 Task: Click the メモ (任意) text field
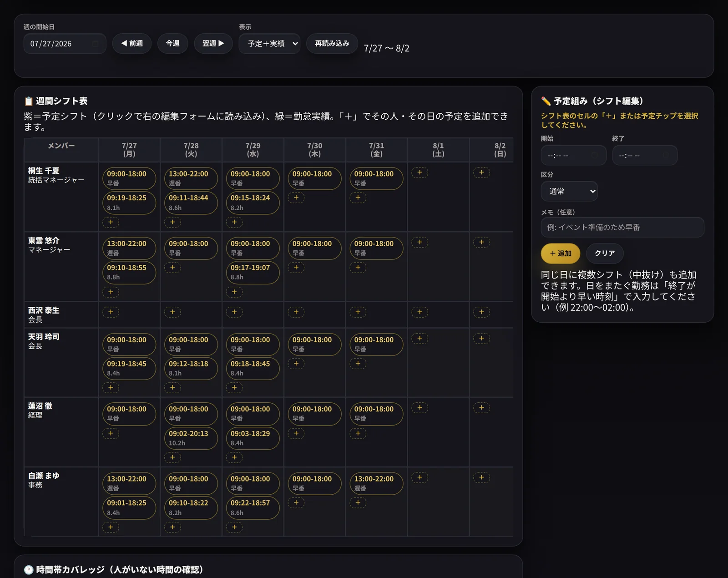pyautogui.click(x=622, y=227)
